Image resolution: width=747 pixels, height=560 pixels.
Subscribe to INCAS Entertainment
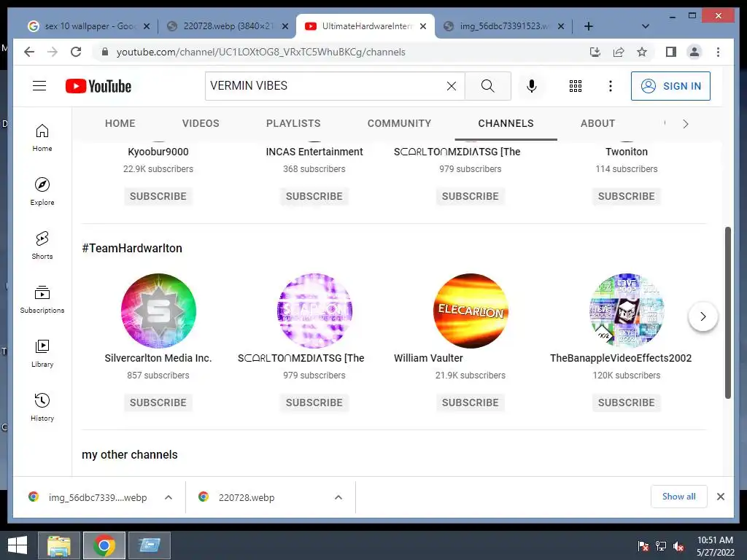pyautogui.click(x=314, y=196)
